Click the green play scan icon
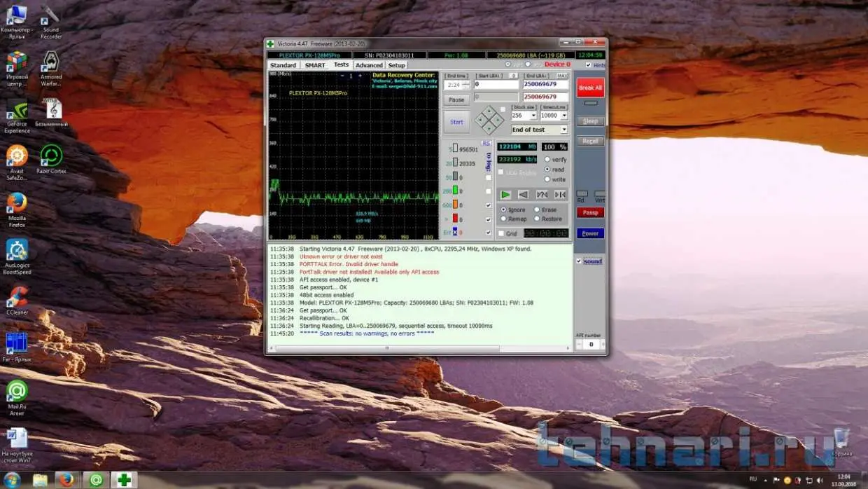Image resolution: width=868 pixels, height=489 pixels. tap(505, 194)
